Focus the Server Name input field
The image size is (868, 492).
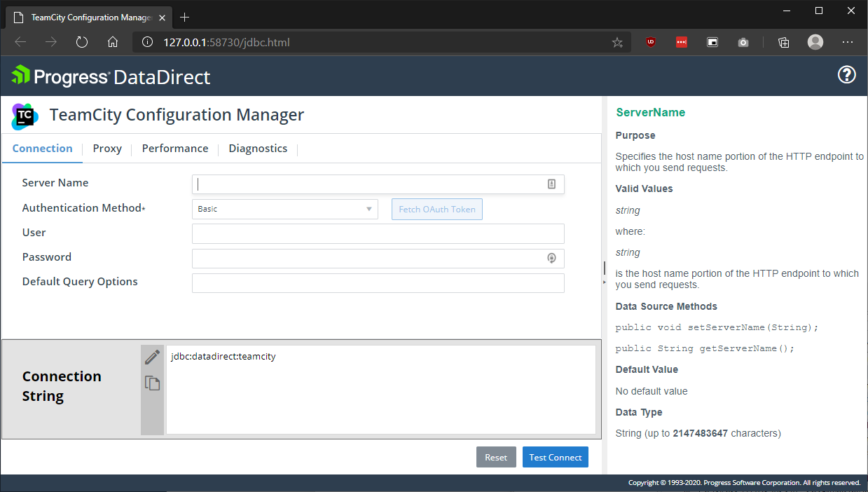[368, 184]
